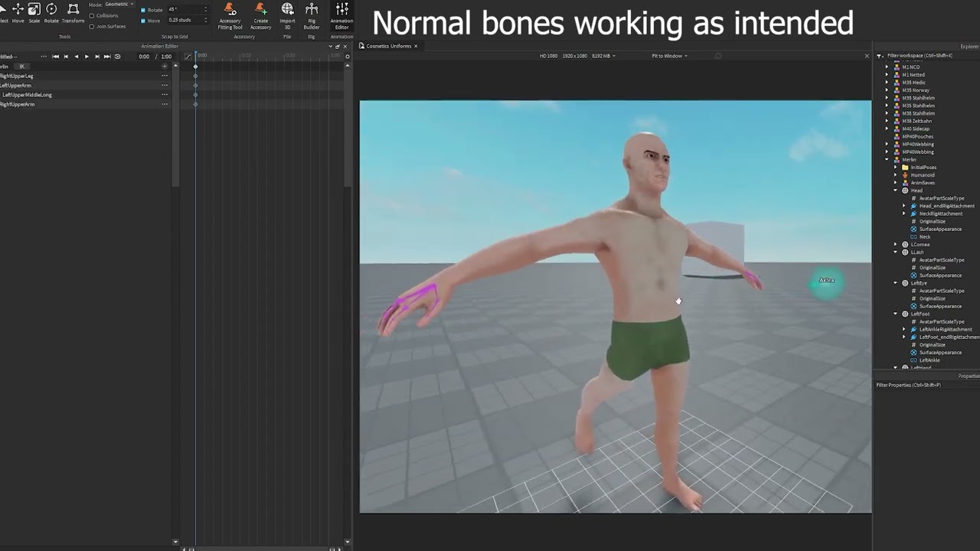The image size is (980, 551).
Task: Expand the M40 Sidecap tree item
Action: pos(887,129)
